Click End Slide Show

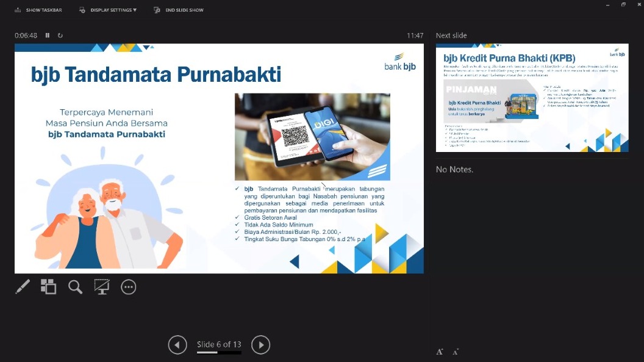coord(179,10)
